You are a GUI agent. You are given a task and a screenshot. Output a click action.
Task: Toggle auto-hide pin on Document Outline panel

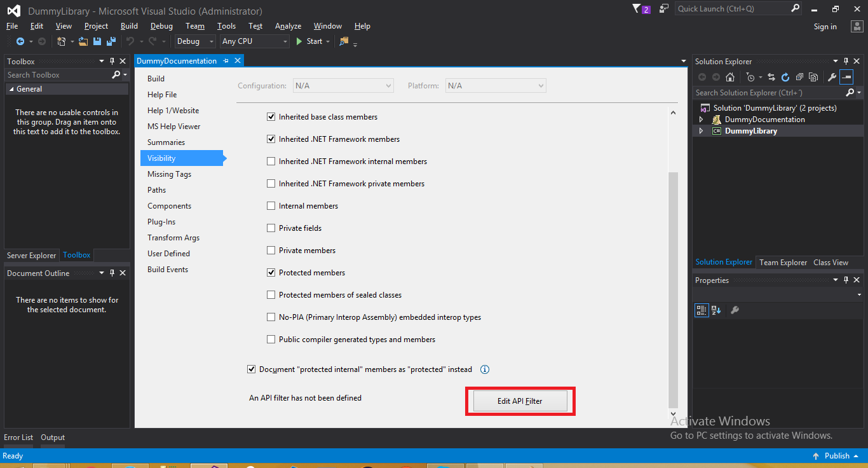[x=112, y=273]
